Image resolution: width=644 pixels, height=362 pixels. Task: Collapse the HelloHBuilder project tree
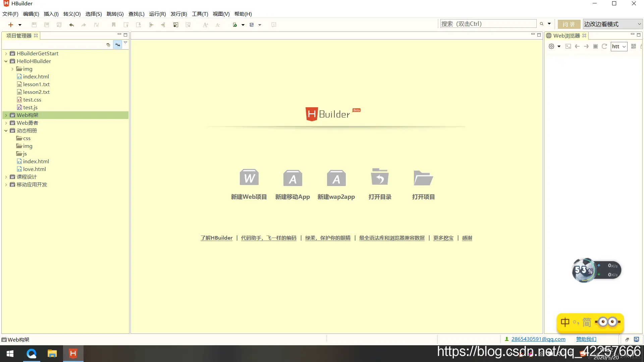tap(6, 61)
